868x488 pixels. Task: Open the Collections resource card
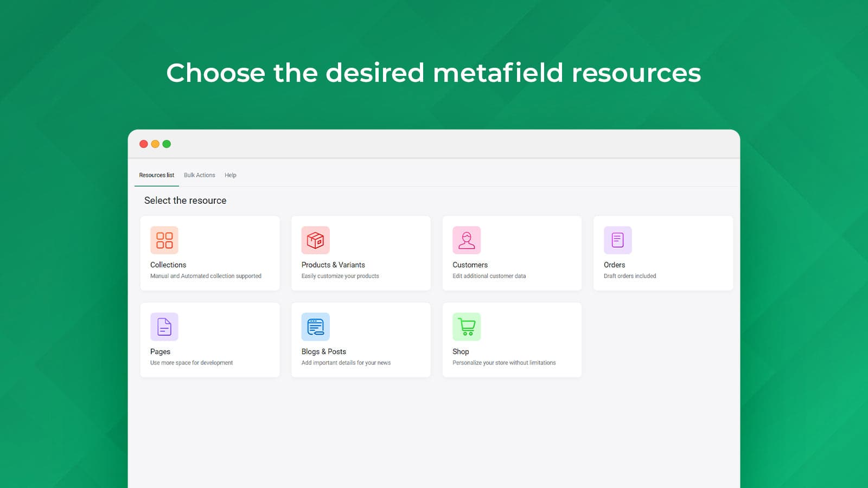click(209, 253)
